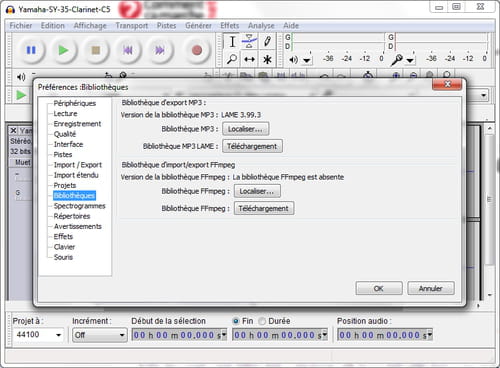Click the Play-at-speed green arrow

coord(21,95)
